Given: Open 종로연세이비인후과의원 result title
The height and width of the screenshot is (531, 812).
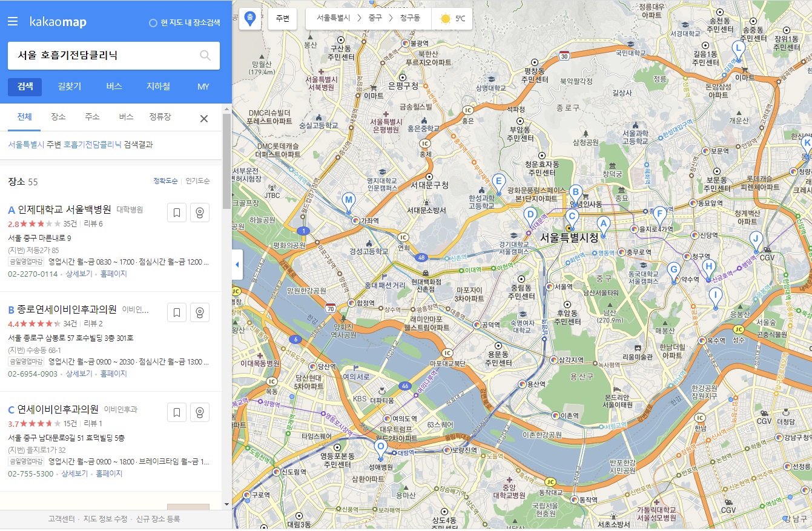Looking at the screenshot, I should click(67, 309).
